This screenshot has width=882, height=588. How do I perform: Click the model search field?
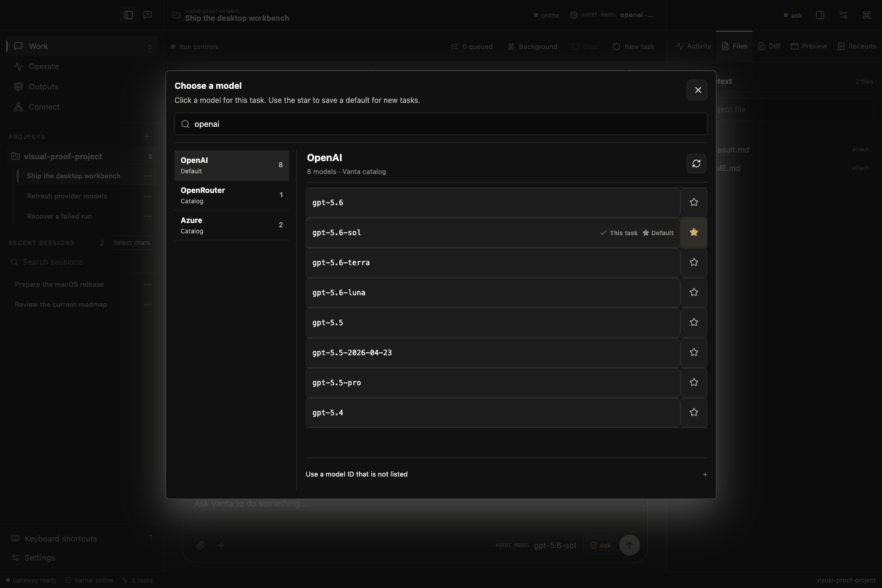(441, 124)
